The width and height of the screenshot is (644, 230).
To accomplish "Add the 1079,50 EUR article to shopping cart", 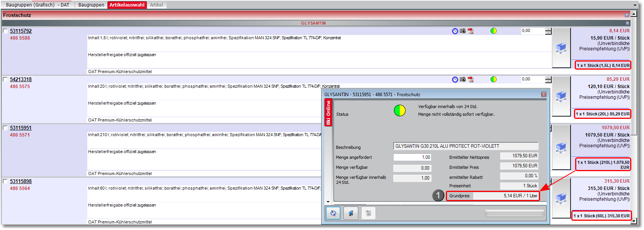I will pyautogui.click(x=561, y=147).
